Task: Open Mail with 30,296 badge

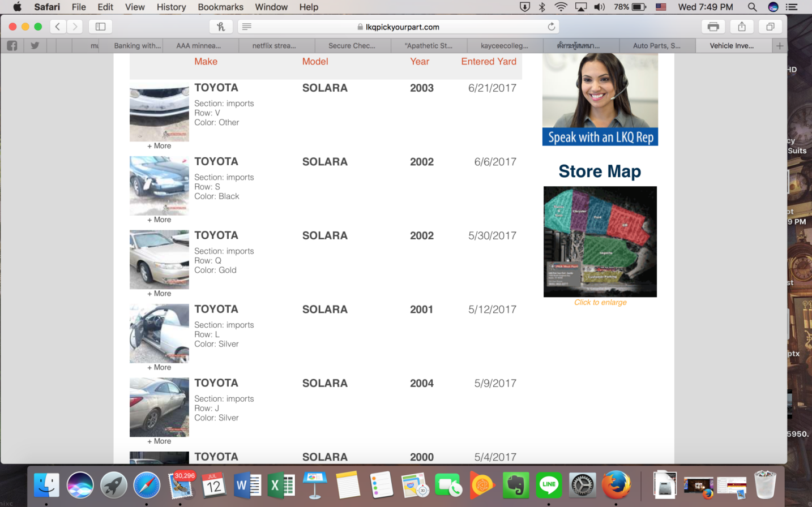Action: tap(181, 485)
